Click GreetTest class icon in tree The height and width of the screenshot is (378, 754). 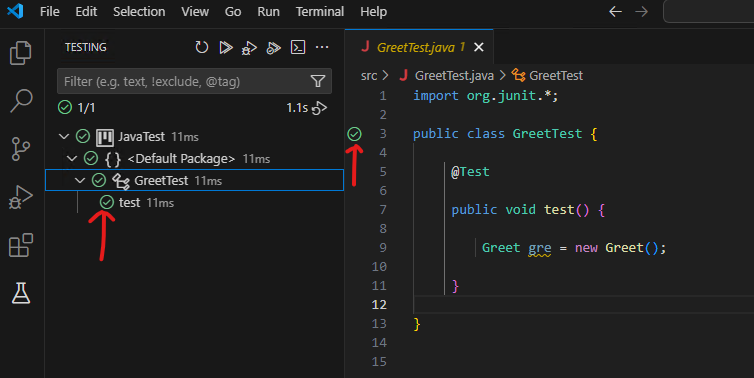pos(121,181)
